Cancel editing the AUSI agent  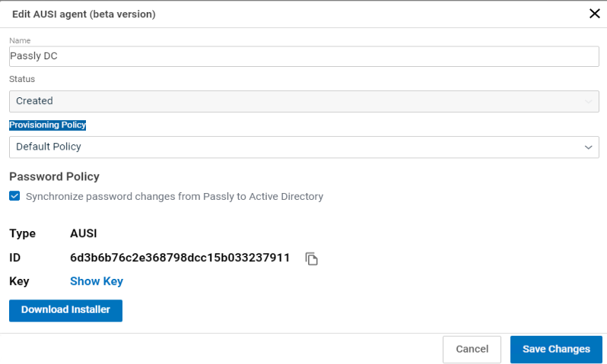pyautogui.click(x=472, y=350)
